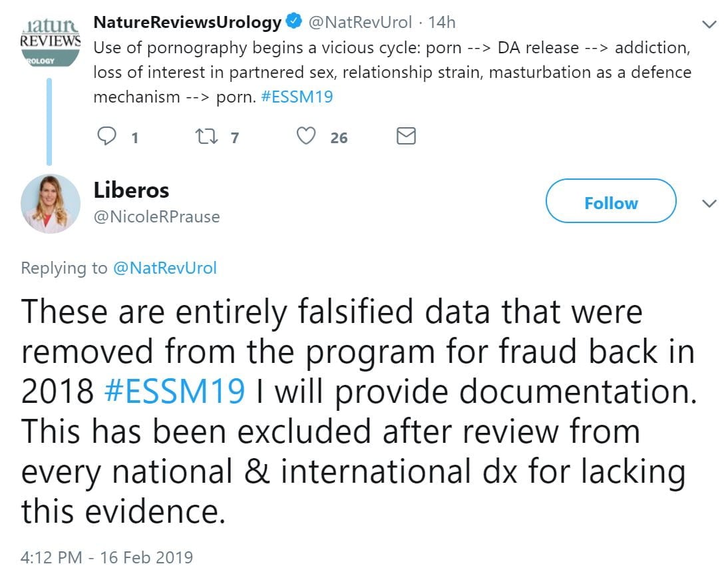
Task: Click the reply speech bubble icon
Action: pos(107,137)
